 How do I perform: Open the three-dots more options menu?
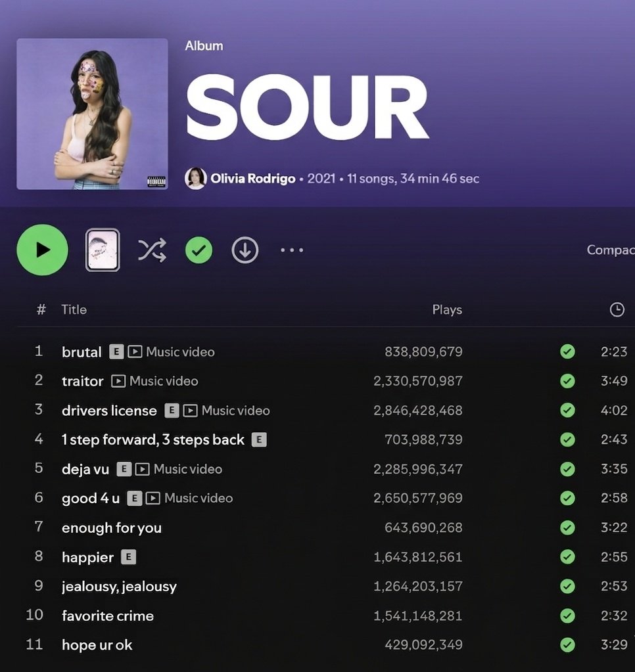pyautogui.click(x=292, y=250)
